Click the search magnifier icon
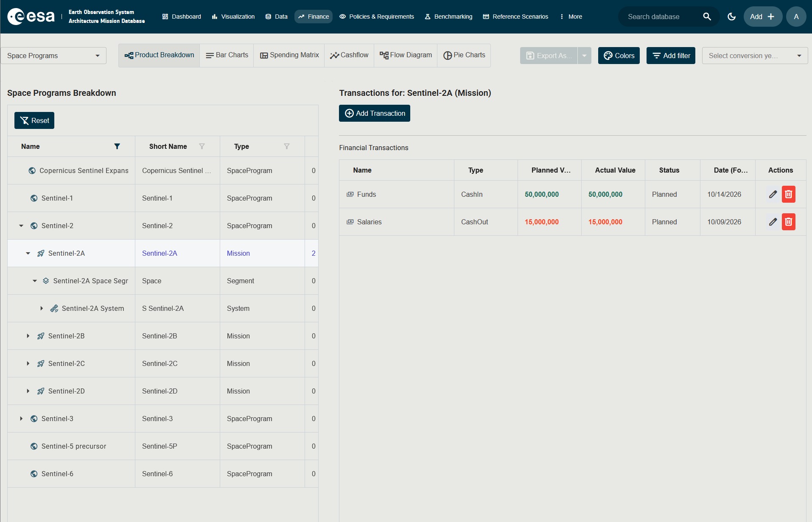 [x=707, y=17]
